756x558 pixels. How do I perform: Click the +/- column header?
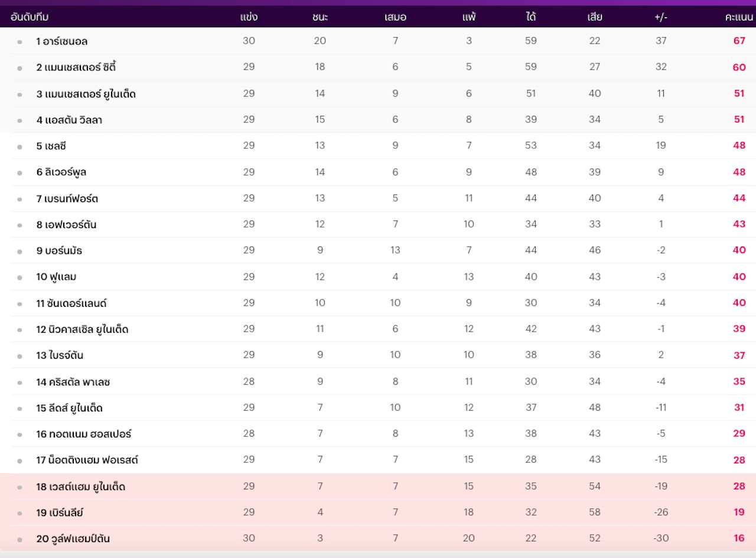point(661,17)
